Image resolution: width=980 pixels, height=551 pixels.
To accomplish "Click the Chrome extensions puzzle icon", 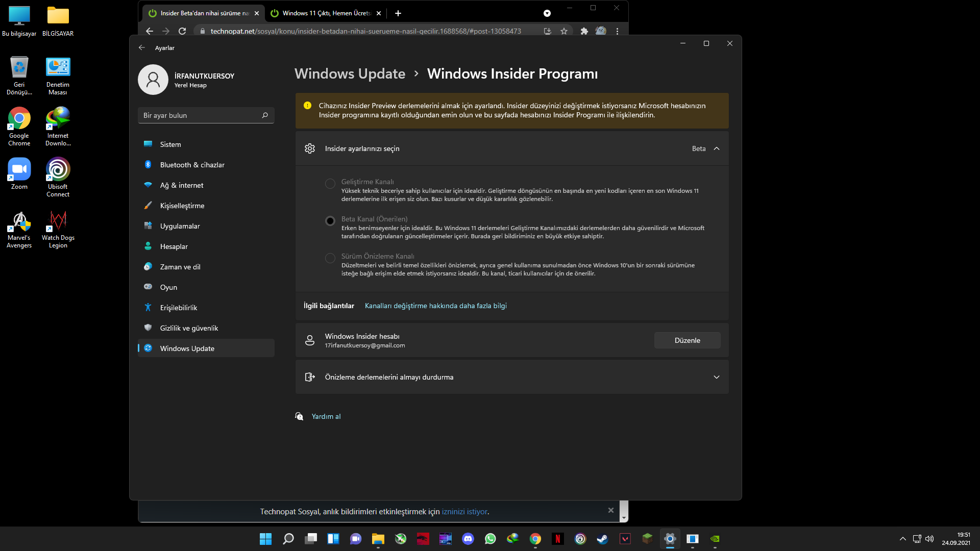I will [584, 31].
